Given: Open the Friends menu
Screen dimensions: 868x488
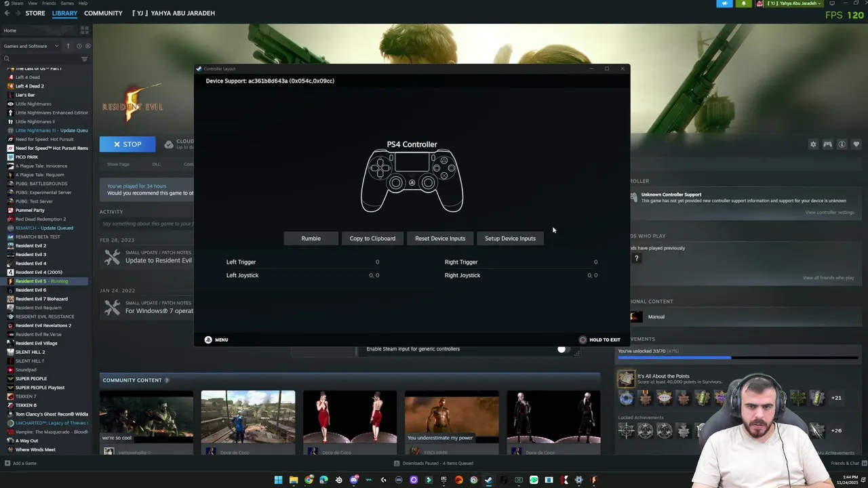Looking at the screenshot, I should click(x=49, y=3).
